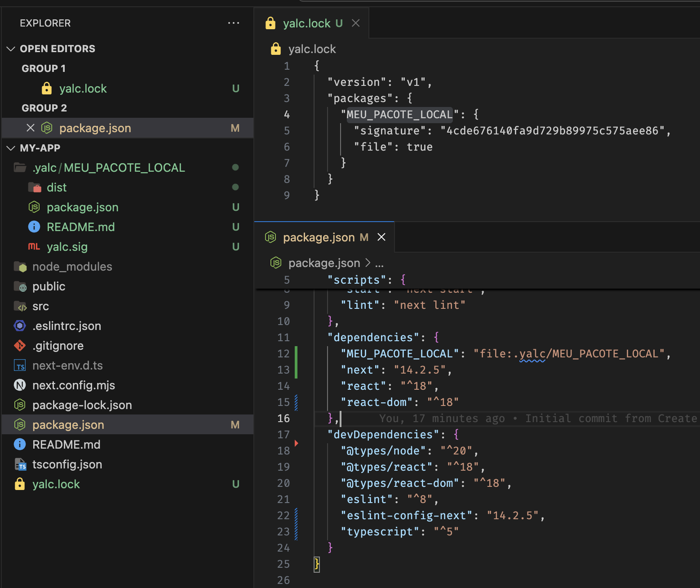Open the .gitignore file
The height and width of the screenshot is (588, 700).
pyautogui.click(x=128, y=346)
